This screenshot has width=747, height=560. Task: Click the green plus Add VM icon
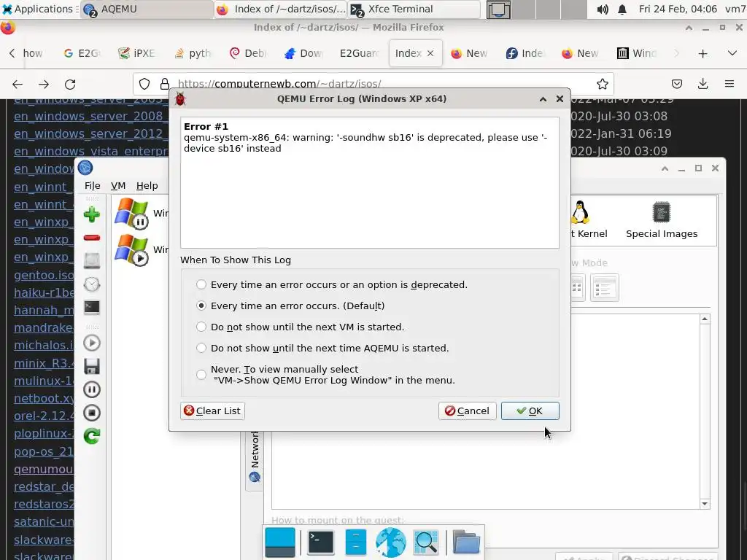tap(91, 215)
